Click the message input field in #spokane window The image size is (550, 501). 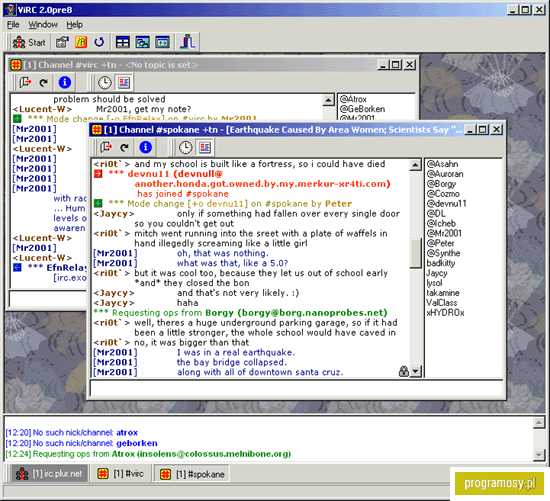[296, 389]
